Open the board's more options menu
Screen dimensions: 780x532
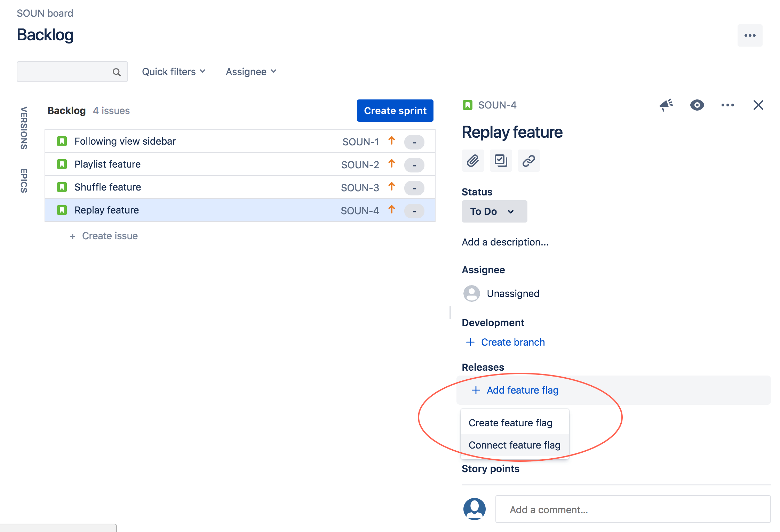[750, 35]
